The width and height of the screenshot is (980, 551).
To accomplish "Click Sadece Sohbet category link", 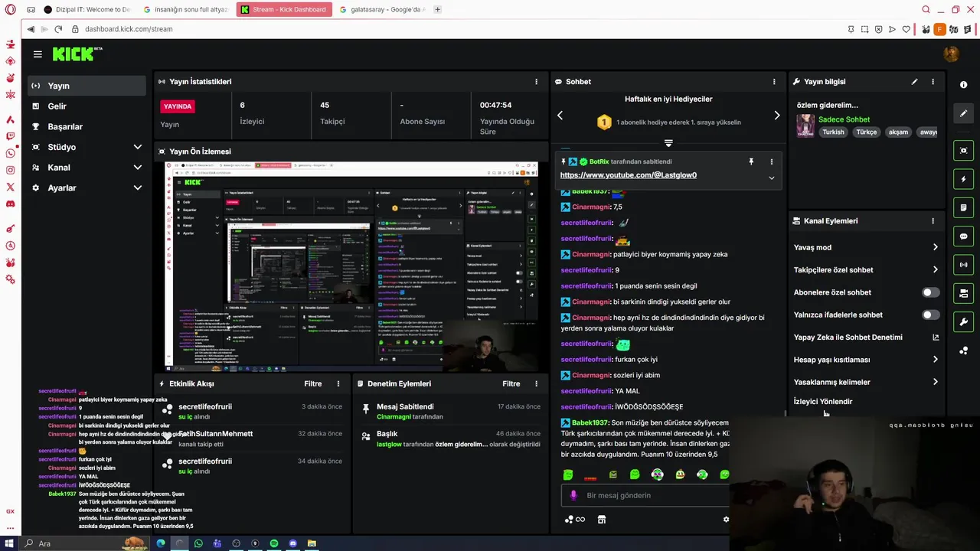I will pyautogui.click(x=844, y=119).
